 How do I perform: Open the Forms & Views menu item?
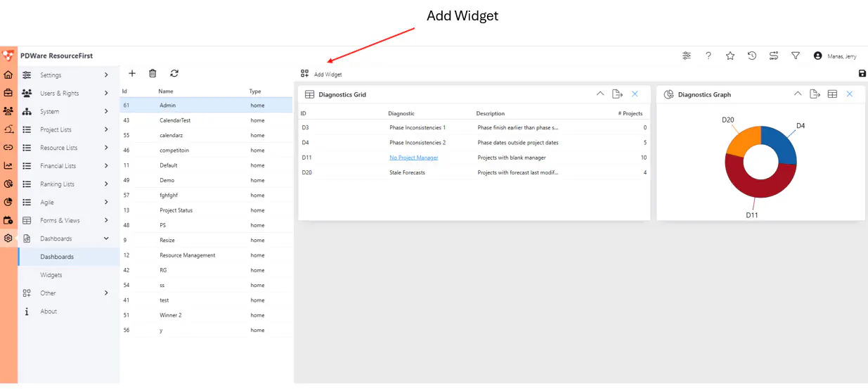coord(68,220)
